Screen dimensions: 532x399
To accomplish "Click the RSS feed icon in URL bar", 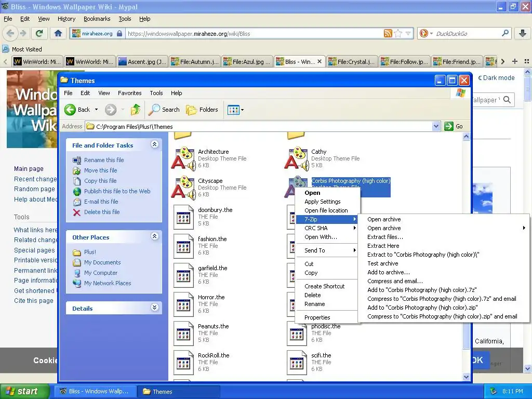I will pyautogui.click(x=388, y=33).
